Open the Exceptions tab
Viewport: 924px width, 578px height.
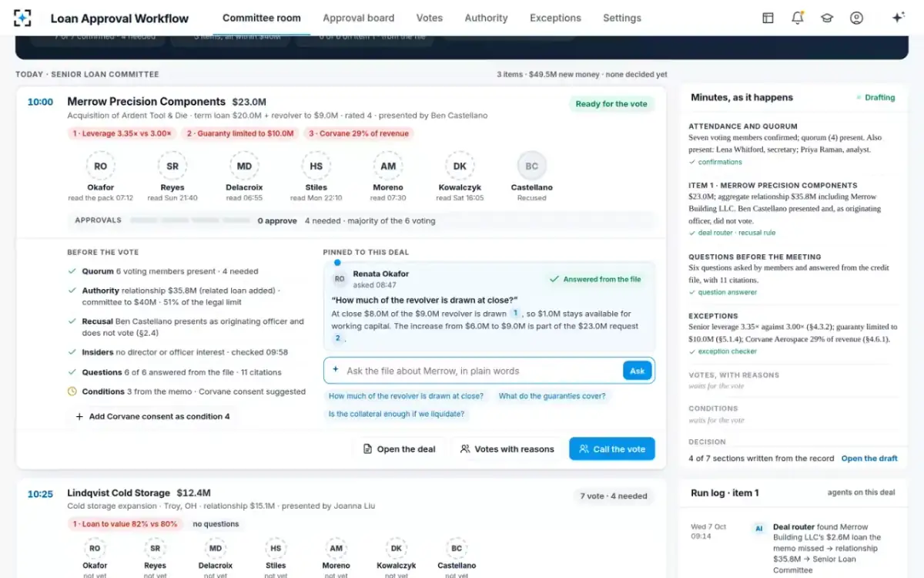(556, 18)
